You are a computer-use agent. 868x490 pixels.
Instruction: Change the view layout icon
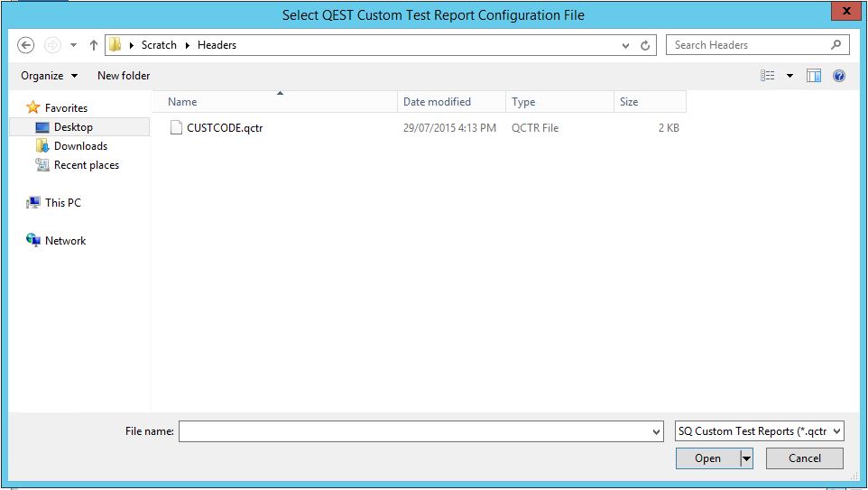click(x=768, y=76)
